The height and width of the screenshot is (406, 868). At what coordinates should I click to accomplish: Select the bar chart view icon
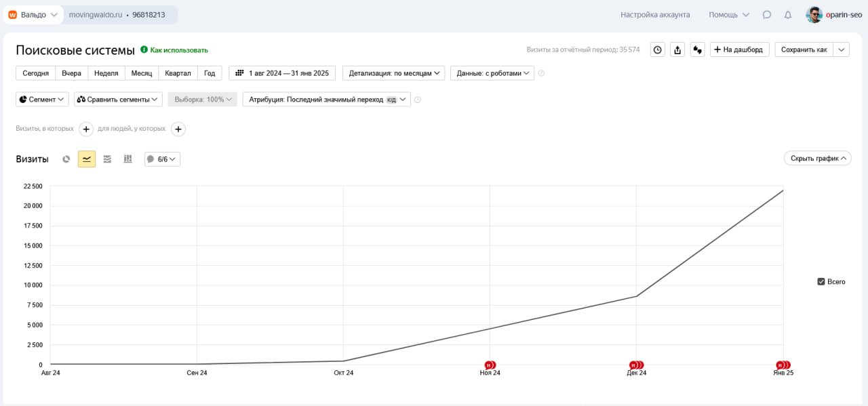(127, 159)
